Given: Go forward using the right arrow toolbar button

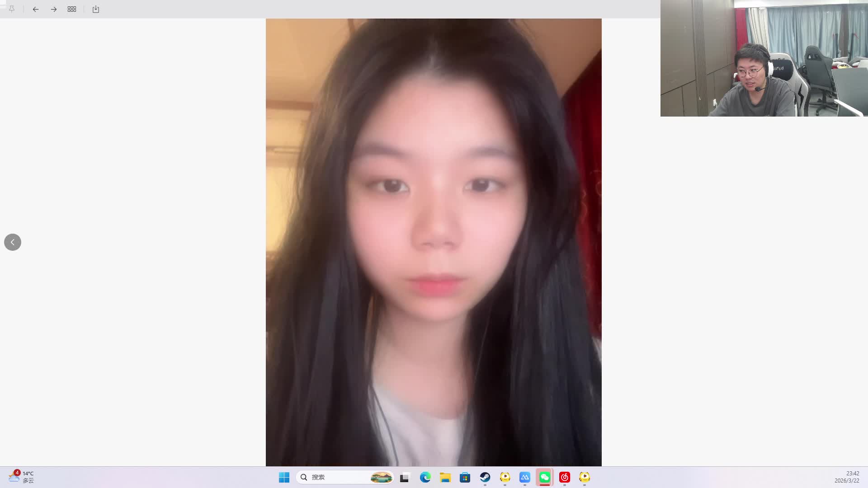Looking at the screenshot, I should (x=54, y=9).
